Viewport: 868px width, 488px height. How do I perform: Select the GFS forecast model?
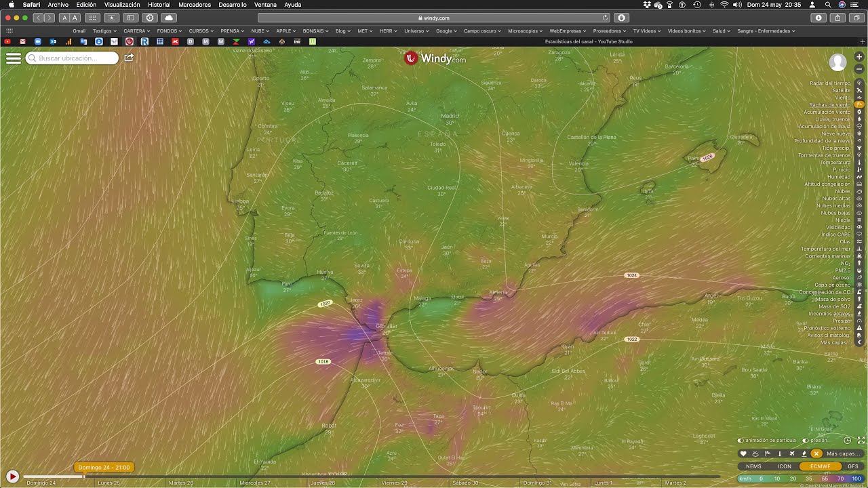tap(852, 466)
